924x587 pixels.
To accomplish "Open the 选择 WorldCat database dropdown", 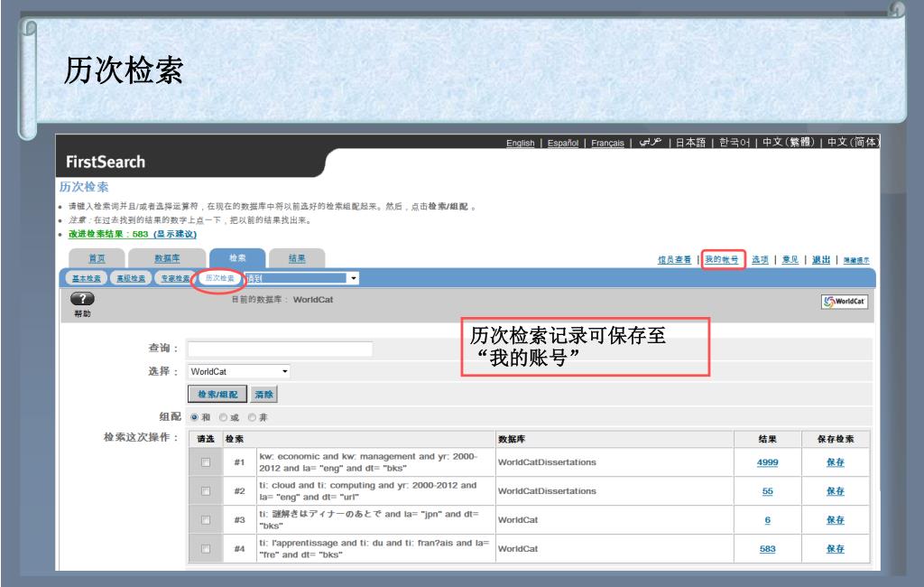I will (238, 371).
